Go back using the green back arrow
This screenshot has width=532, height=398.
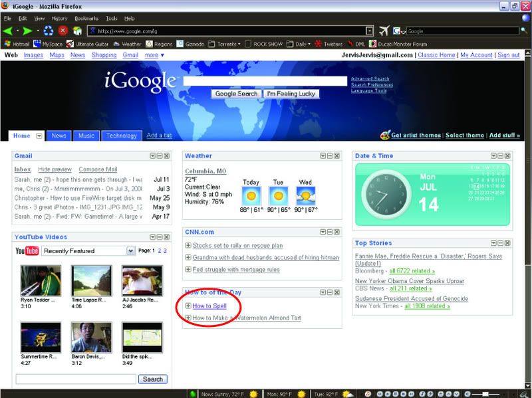pos(8,31)
